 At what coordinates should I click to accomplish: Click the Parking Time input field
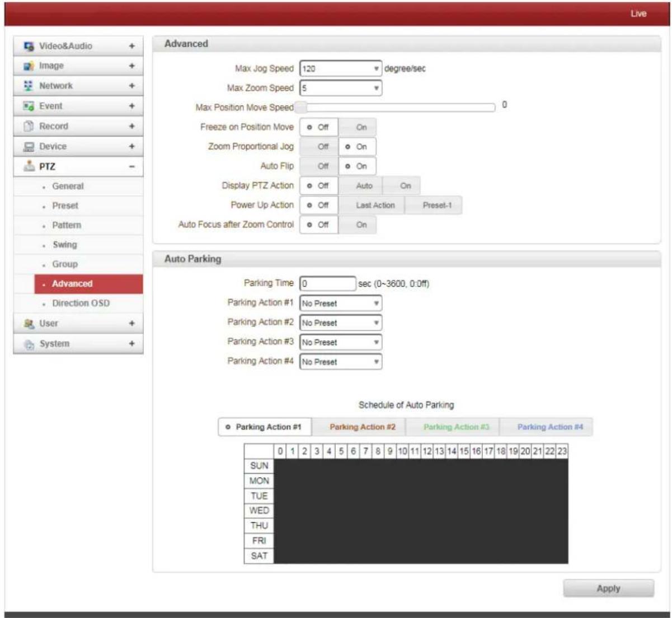click(328, 283)
